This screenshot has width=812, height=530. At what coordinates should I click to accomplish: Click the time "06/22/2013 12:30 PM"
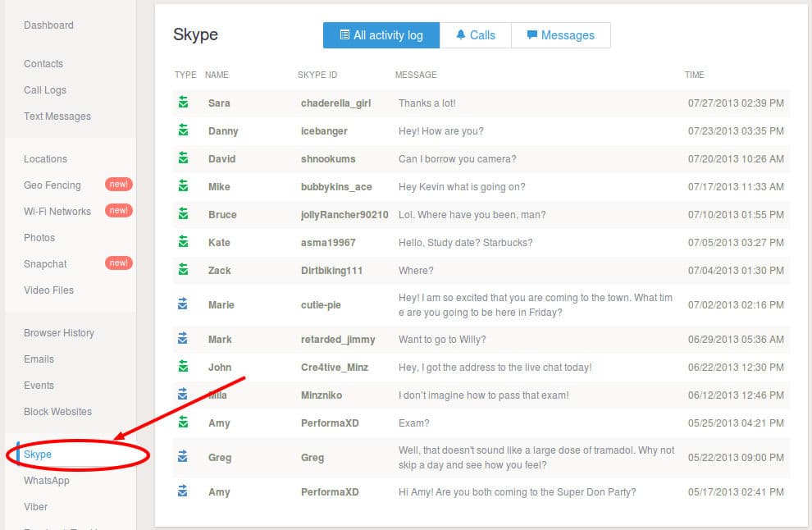(x=736, y=368)
